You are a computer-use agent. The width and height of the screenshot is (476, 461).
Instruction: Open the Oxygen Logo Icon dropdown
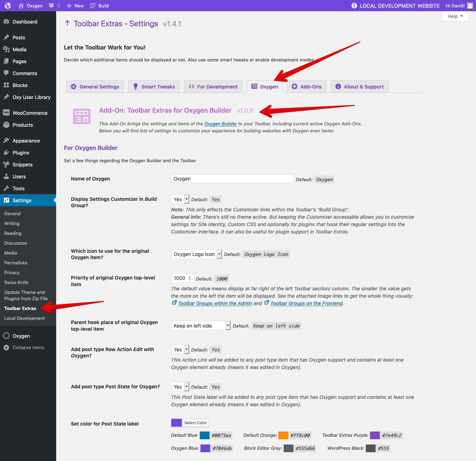tap(197, 254)
